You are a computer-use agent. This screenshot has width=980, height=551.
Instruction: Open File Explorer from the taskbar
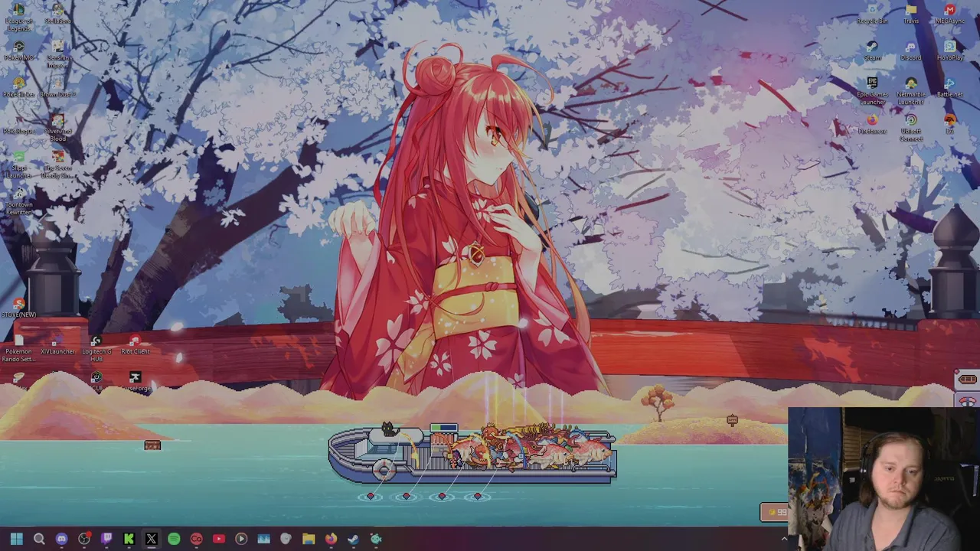[309, 539]
